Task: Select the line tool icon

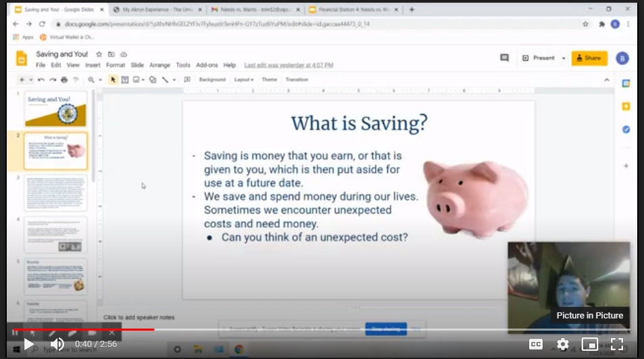Action: (165, 80)
